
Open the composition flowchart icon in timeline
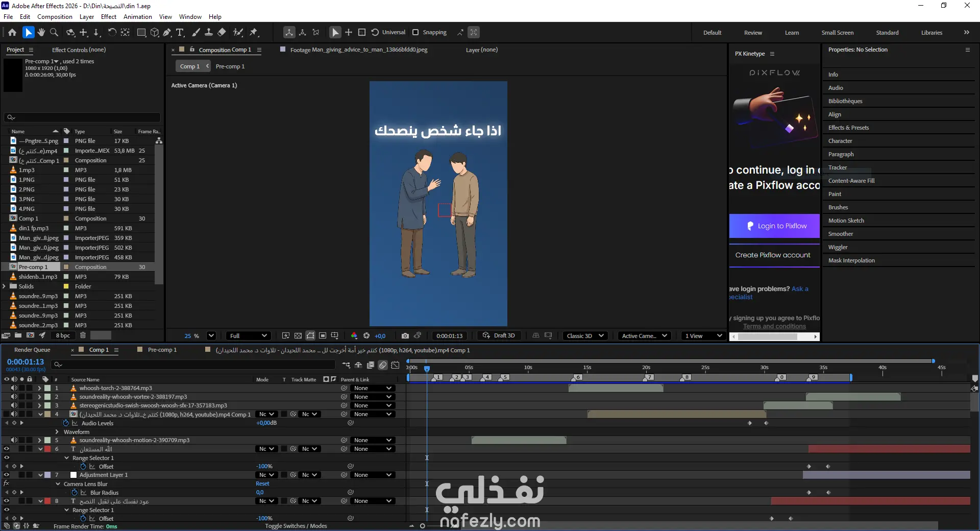pyautogui.click(x=346, y=365)
